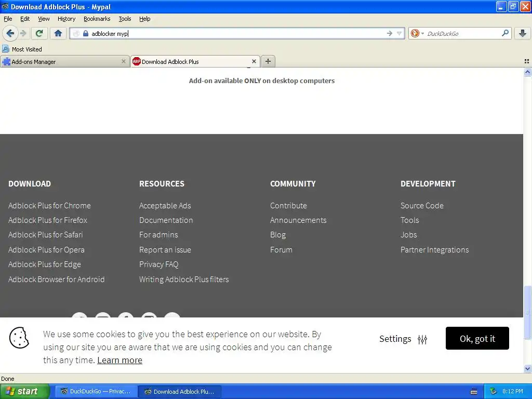This screenshot has width=532, height=399.
Task: Switch to Download Adblock Plus taskbar window
Action: pos(180,391)
